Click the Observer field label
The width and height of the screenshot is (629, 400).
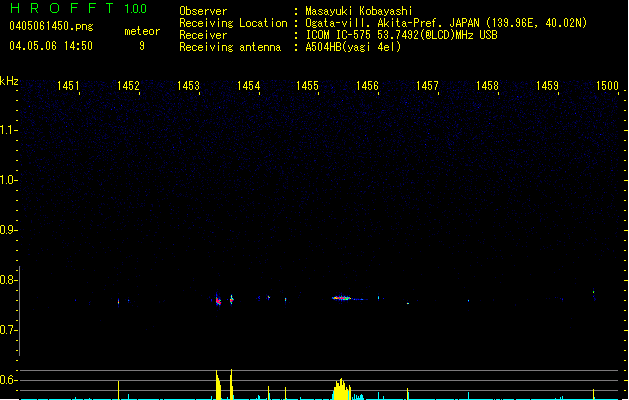(203, 11)
